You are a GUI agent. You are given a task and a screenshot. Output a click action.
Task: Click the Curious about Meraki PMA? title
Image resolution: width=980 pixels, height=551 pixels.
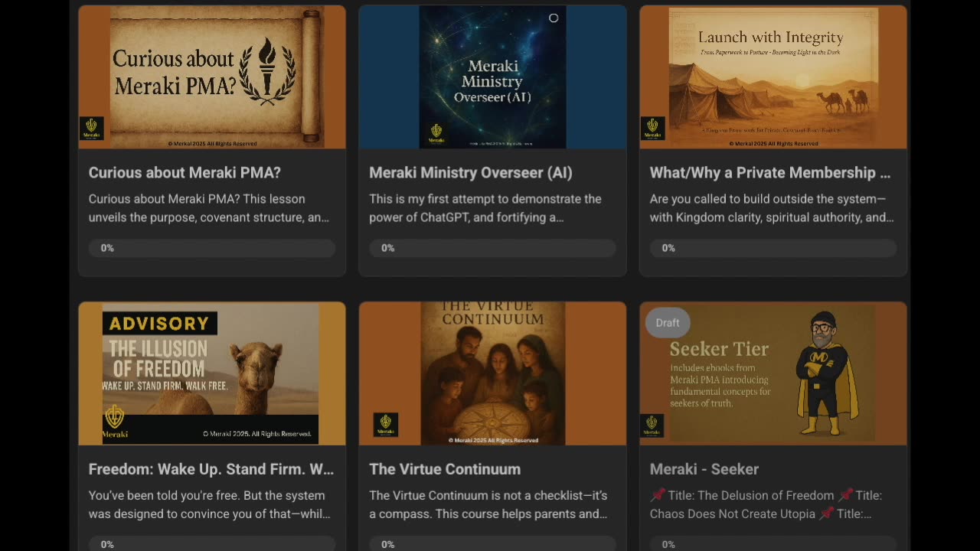click(x=185, y=173)
